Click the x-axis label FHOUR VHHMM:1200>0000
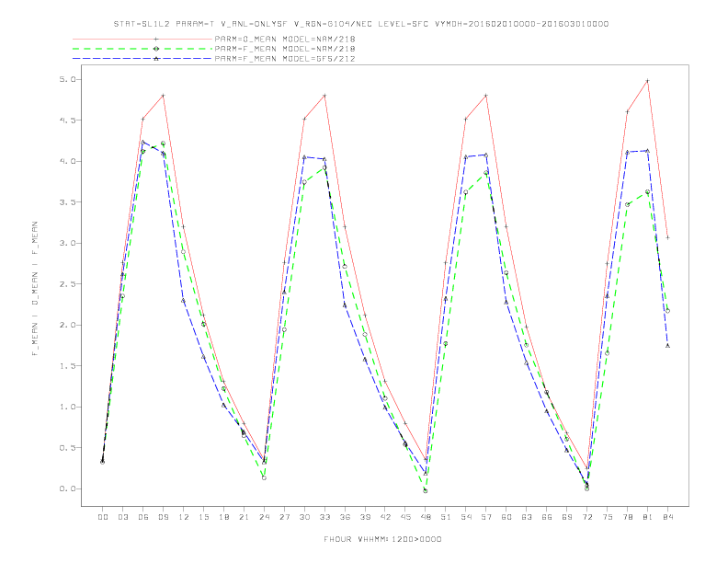 (x=382, y=539)
